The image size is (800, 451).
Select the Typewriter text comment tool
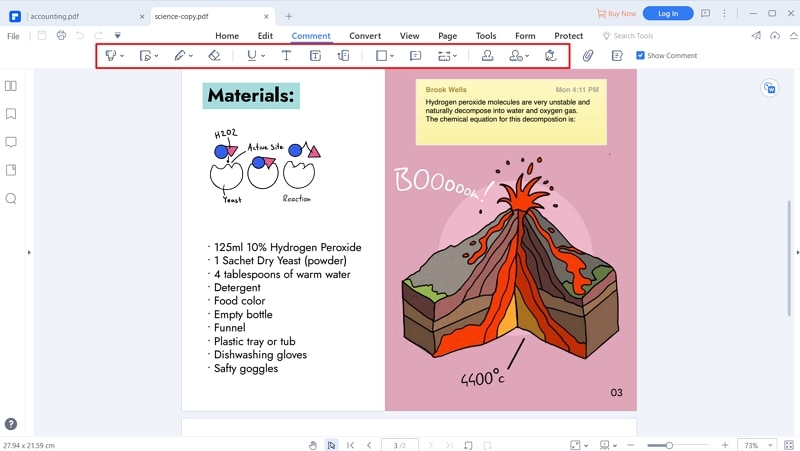(x=286, y=56)
